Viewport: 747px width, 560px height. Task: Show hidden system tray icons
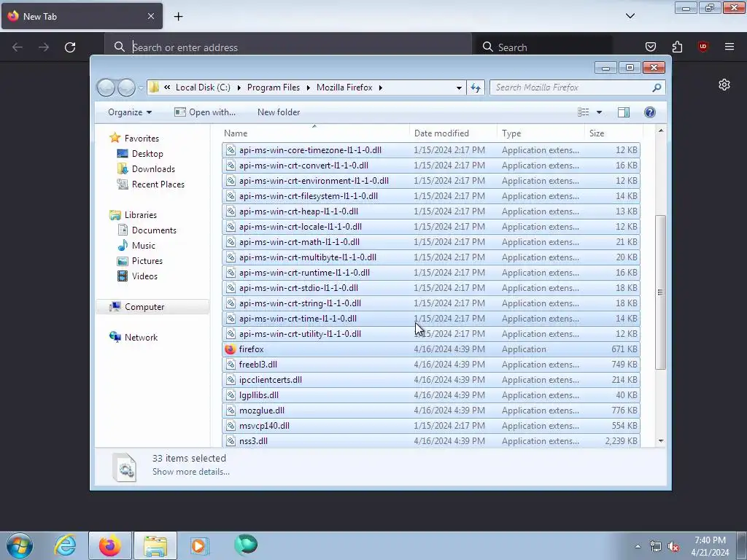[x=638, y=547]
